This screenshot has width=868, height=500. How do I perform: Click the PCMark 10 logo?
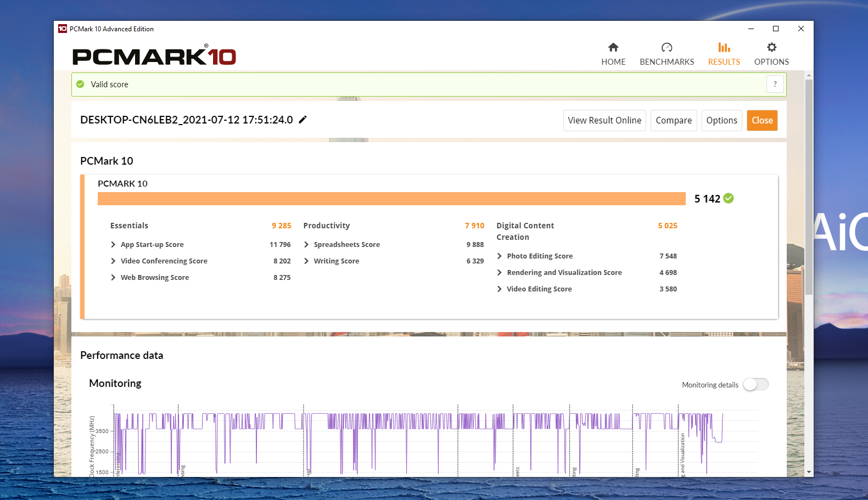tap(154, 56)
